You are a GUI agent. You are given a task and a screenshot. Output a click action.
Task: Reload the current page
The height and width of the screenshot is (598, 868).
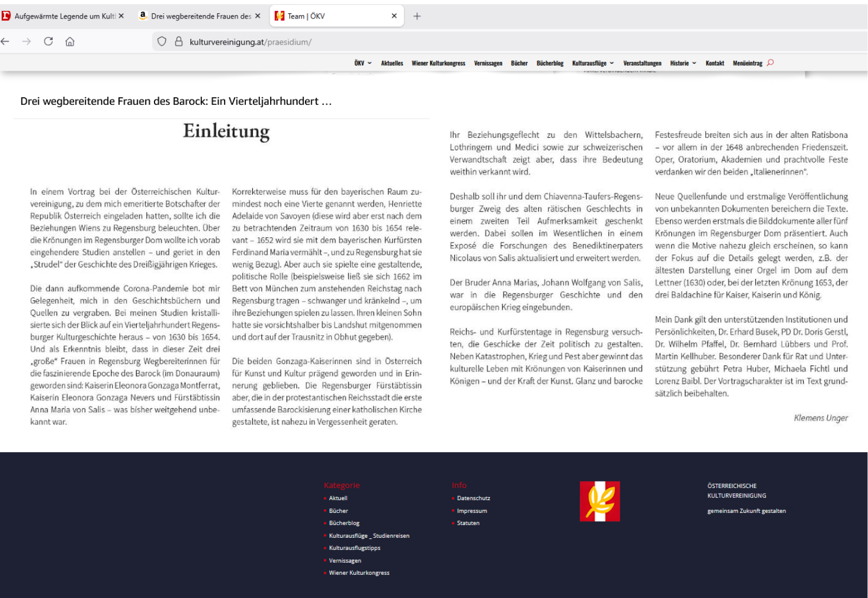click(49, 42)
